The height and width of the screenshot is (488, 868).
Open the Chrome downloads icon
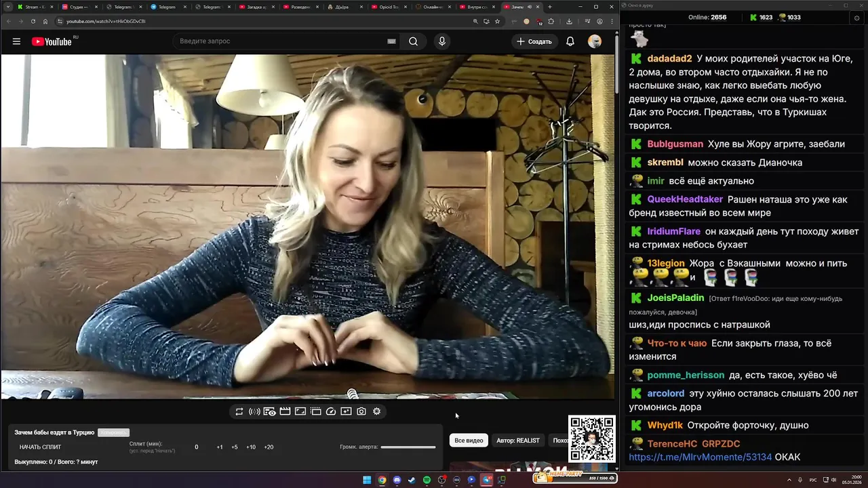pyautogui.click(x=569, y=21)
